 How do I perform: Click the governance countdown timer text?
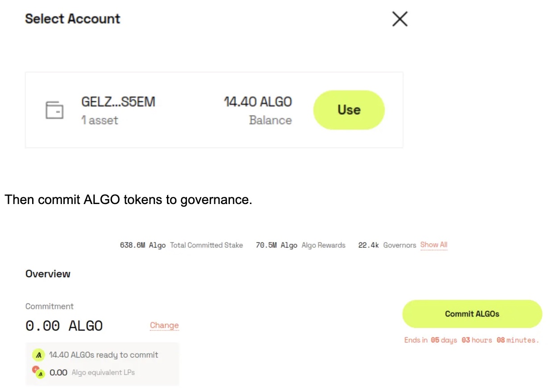coord(471,340)
